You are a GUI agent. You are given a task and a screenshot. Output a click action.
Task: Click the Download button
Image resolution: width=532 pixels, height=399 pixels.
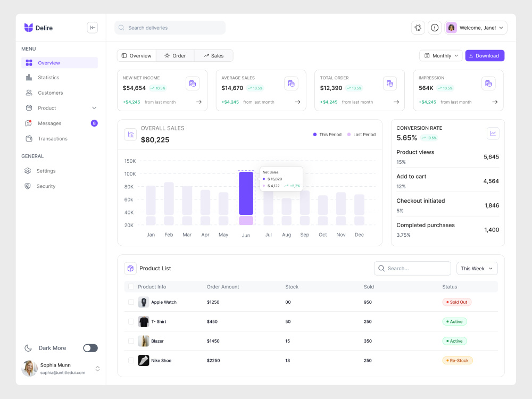(x=485, y=56)
